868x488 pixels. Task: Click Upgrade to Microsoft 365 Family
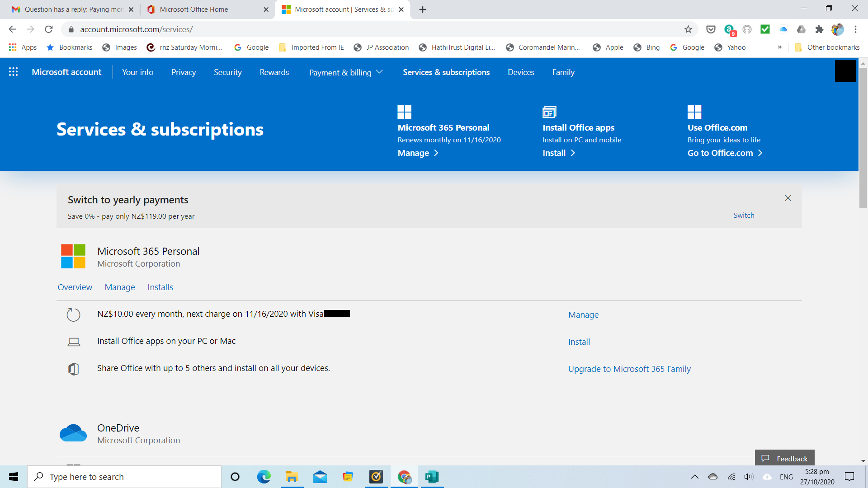629,368
